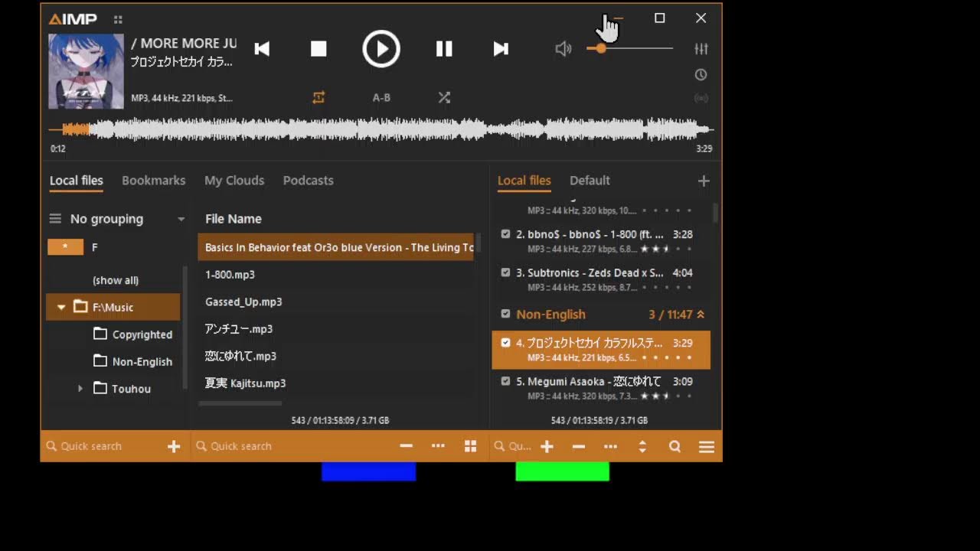Select the 1-800.mp3 file
Image resolution: width=980 pixels, height=551 pixels.
click(336, 275)
